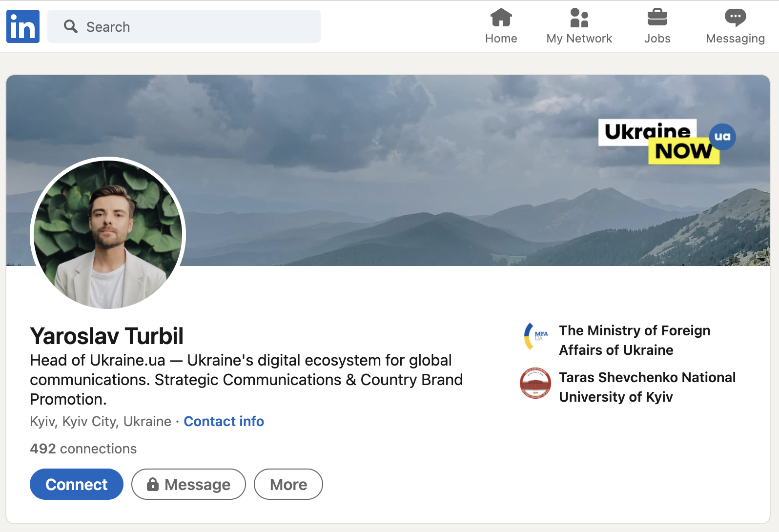Screen dimensions: 779x532
Task: Open the Contact info link
Action: click(x=224, y=421)
